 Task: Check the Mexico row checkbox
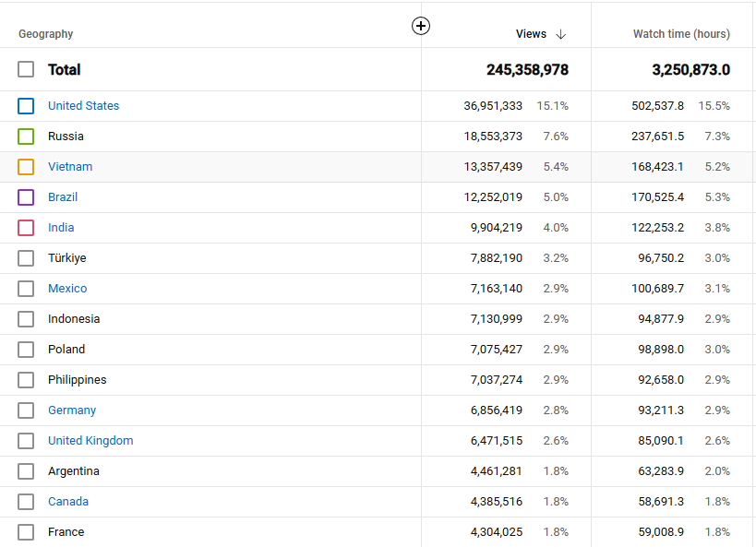(26, 289)
